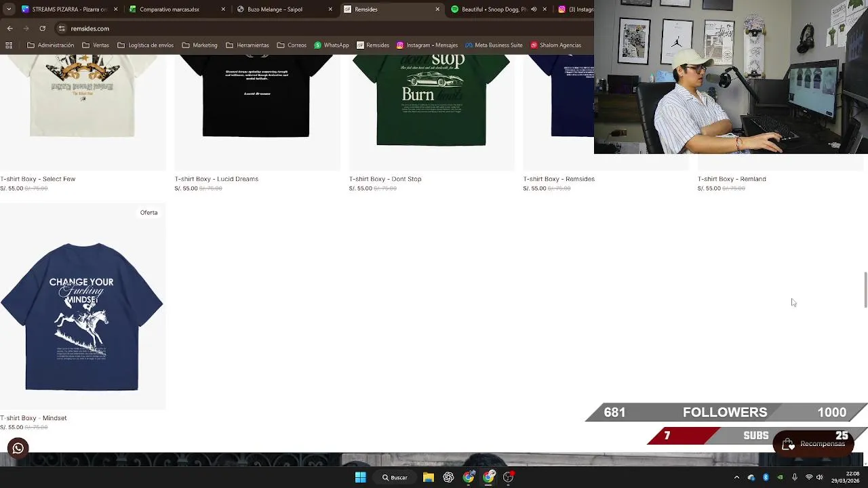Open the Lucid Dreams black t-shirt image
868x488 pixels.
257,113
